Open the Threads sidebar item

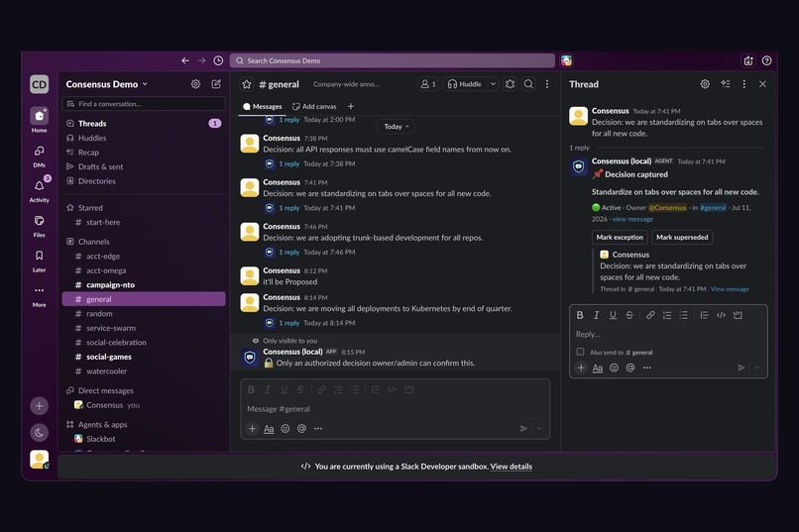(144, 123)
